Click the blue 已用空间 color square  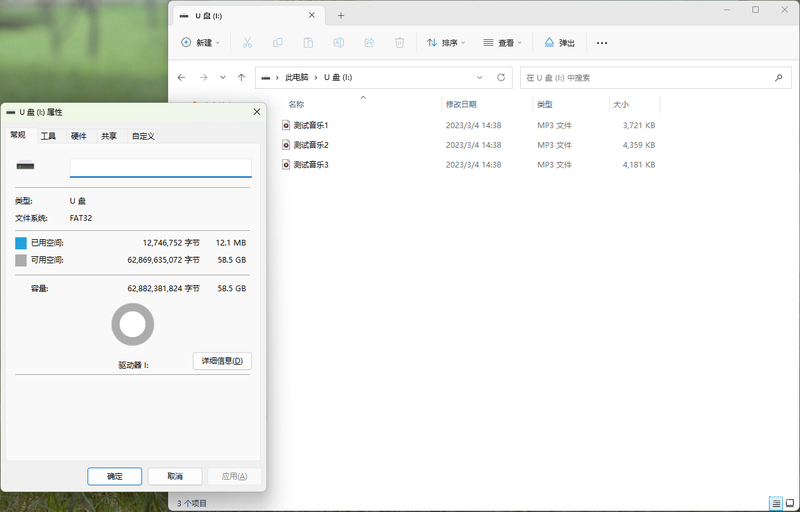click(21, 243)
